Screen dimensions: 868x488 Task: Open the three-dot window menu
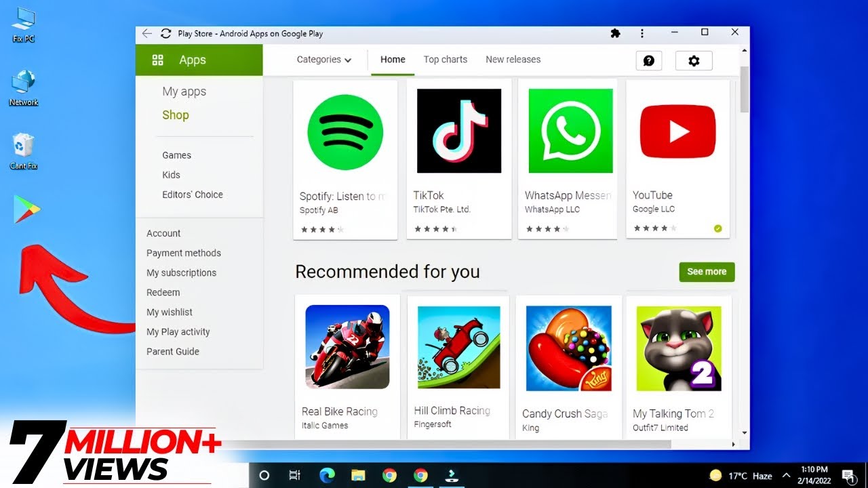642,33
